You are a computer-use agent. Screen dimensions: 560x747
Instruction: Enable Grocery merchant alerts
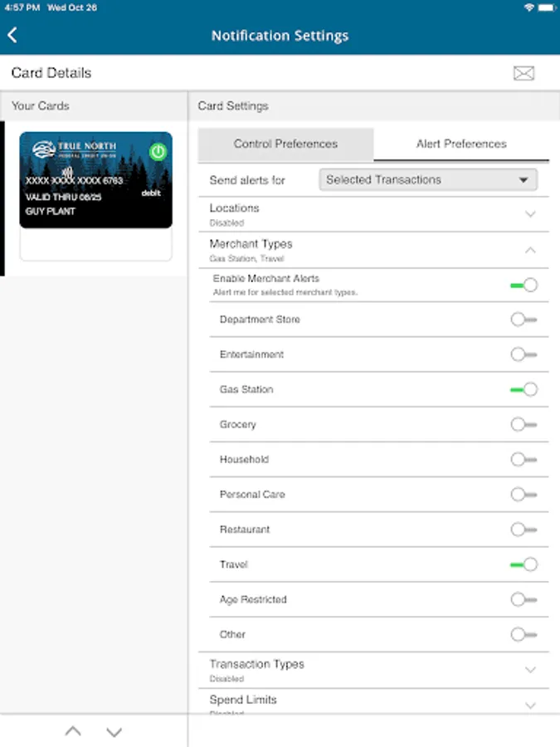coord(523,424)
